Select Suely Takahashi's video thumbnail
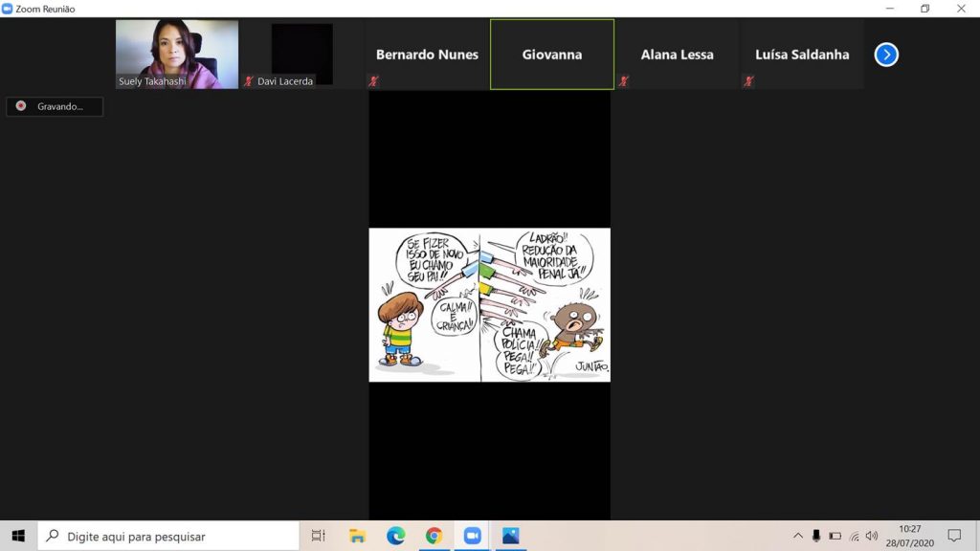This screenshot has height=551, width=980. point(177,54)
